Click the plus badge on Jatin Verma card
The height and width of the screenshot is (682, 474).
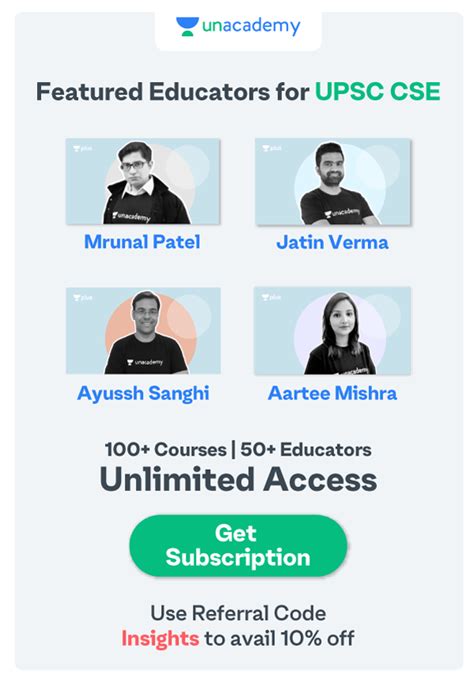272,148
